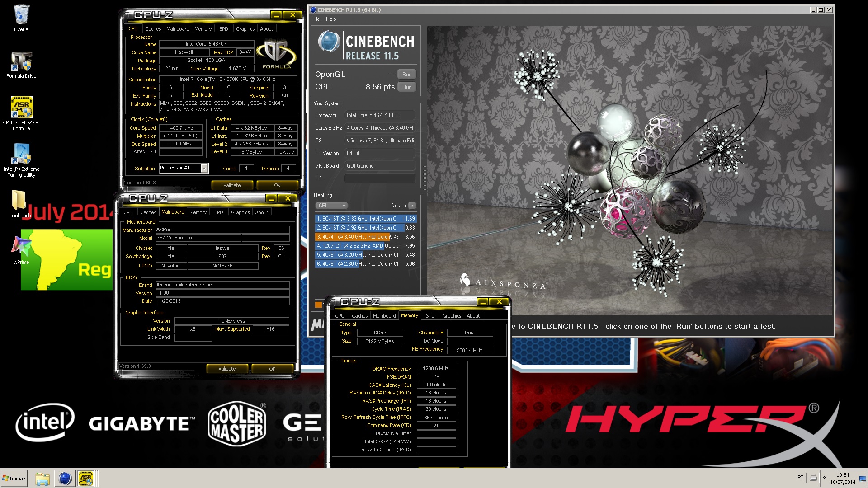This screenshot has height=488, width=868.
Task: Open the Processor #1 selection dropdown
Action: point(204,169)
